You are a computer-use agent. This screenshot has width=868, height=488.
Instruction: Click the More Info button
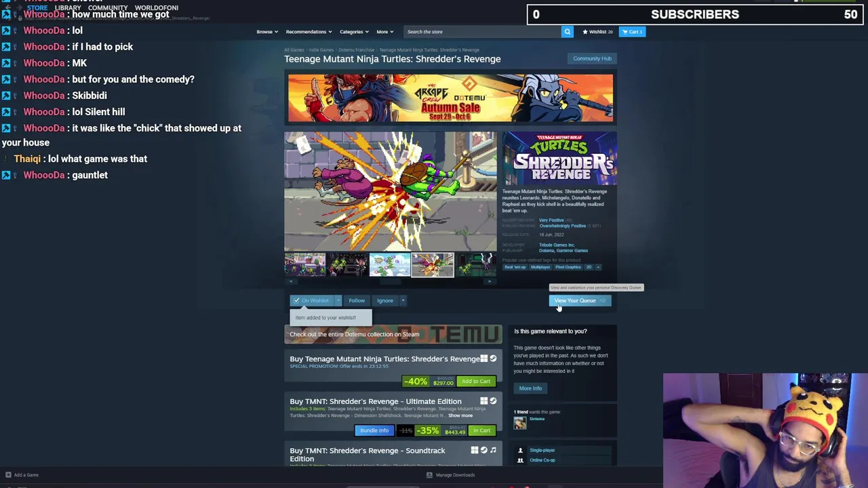(x=530, y=388)
